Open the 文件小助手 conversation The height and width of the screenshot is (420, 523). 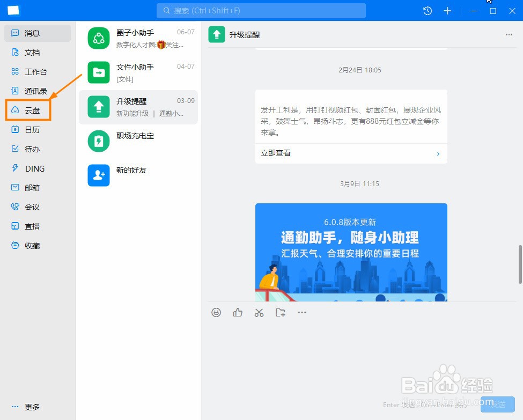138,72
